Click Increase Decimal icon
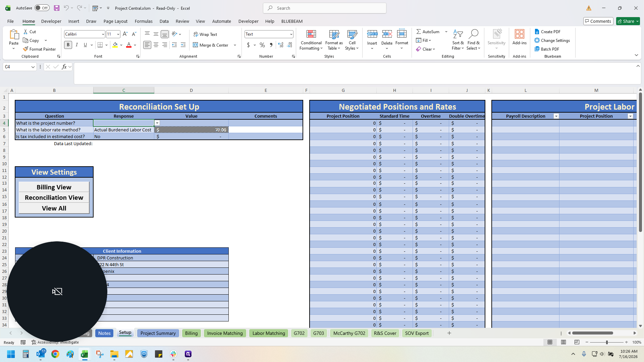The width and height of the screenshot is (644, 362). [281, 45]
